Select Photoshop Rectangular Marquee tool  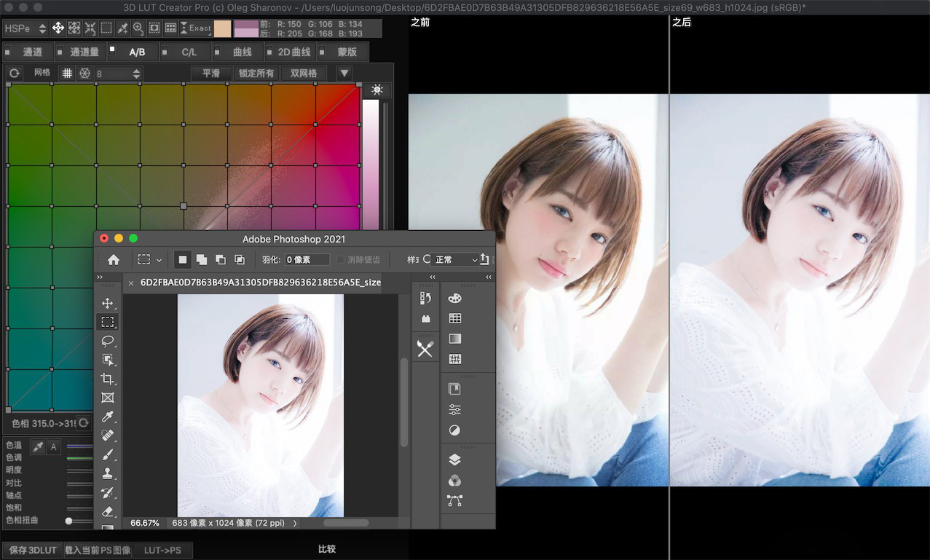(108, 322)
